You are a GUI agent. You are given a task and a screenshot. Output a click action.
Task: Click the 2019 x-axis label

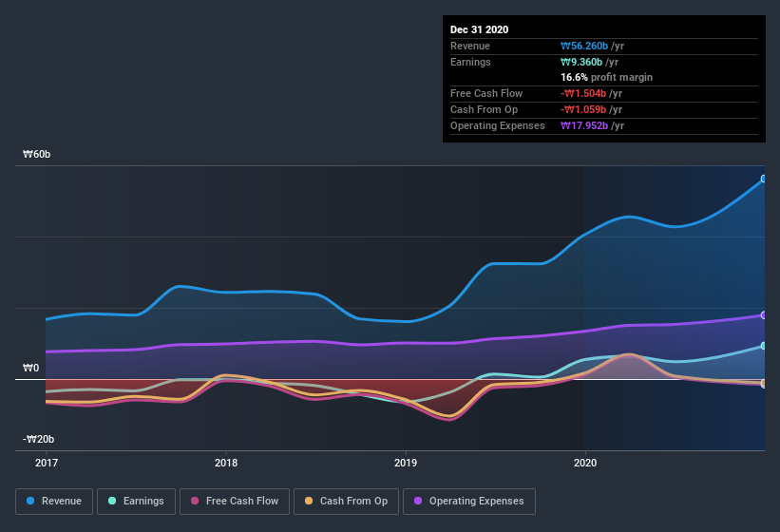pyautogui.click(x=406, y=463)
